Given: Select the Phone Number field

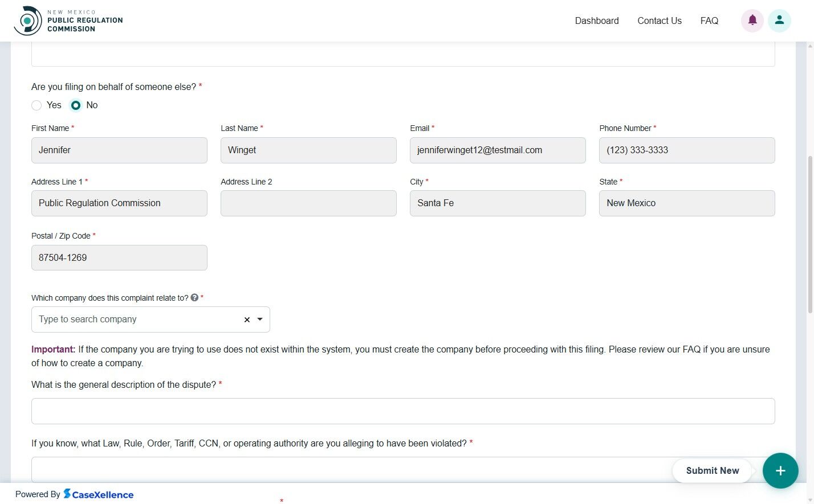Looking at the screenshot, I should [686, 150].
